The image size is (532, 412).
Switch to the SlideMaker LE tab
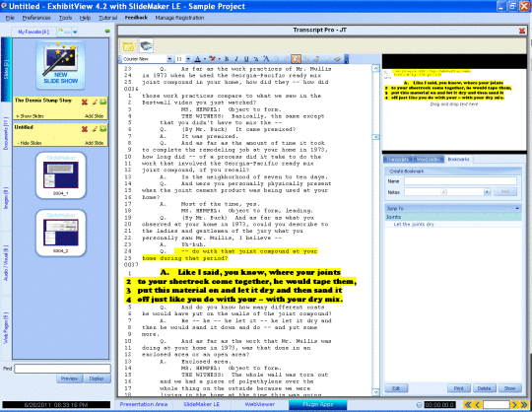(202, 404)
